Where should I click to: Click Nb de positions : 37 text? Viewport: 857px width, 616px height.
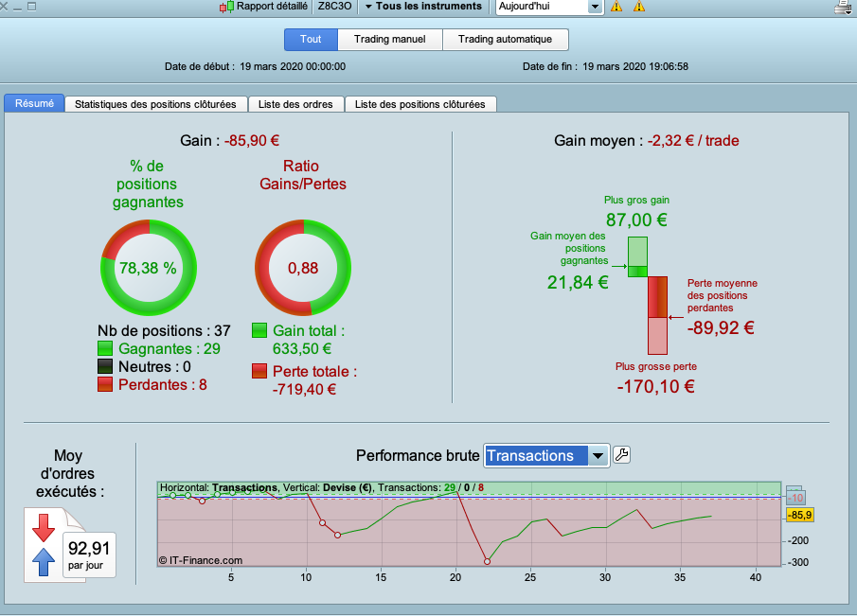[164, 331]
